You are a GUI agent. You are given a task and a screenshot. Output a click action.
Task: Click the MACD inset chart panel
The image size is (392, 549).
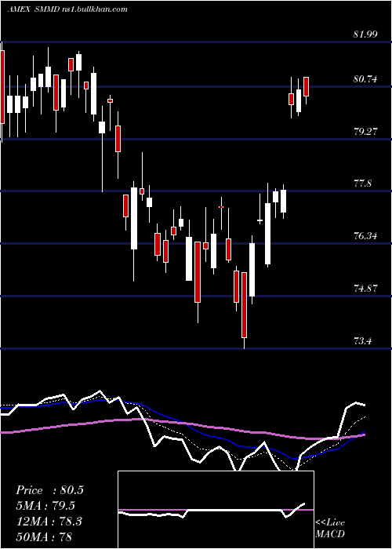[216, 510]
